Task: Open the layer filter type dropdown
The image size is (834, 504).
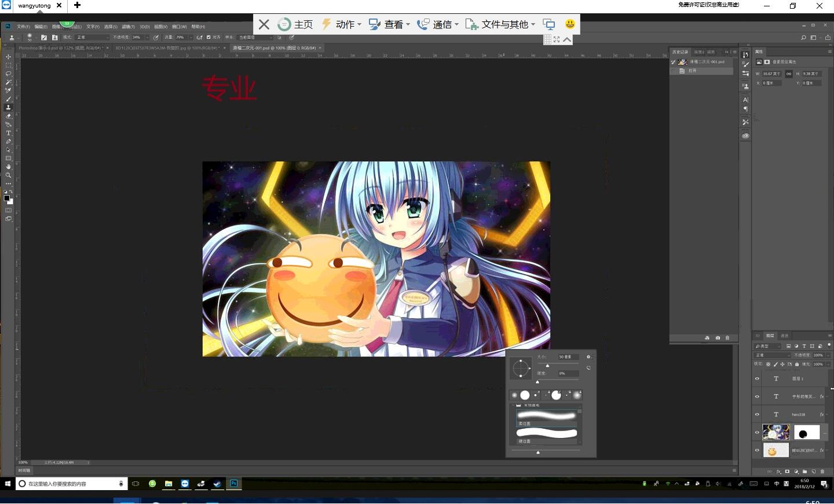Action: [768, 346]
